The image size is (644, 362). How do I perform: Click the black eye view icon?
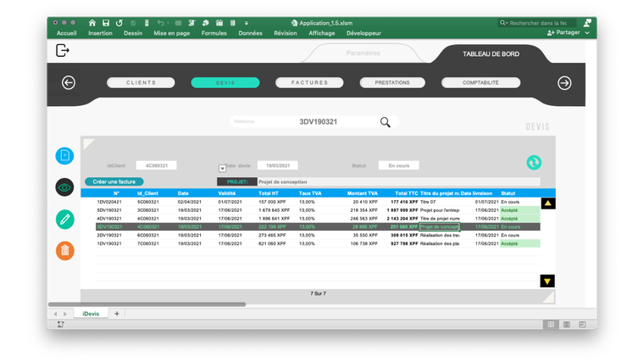(x=64, y=187)
